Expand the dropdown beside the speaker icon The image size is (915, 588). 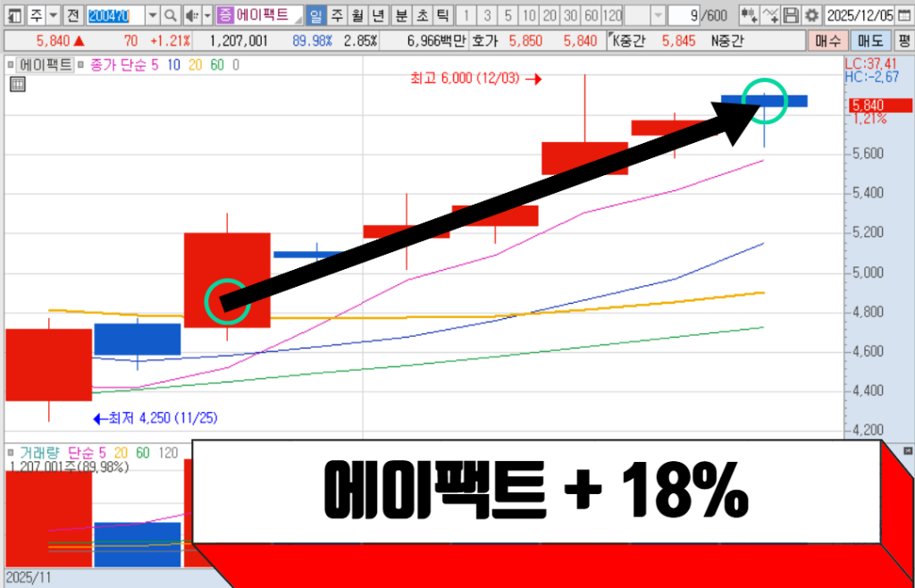tap(207, 15)
